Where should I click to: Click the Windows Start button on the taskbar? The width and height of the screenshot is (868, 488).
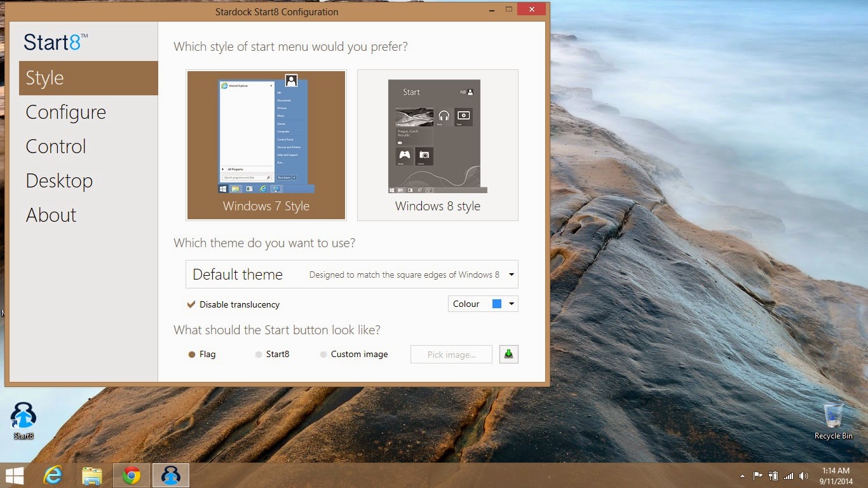click(15, 475)
